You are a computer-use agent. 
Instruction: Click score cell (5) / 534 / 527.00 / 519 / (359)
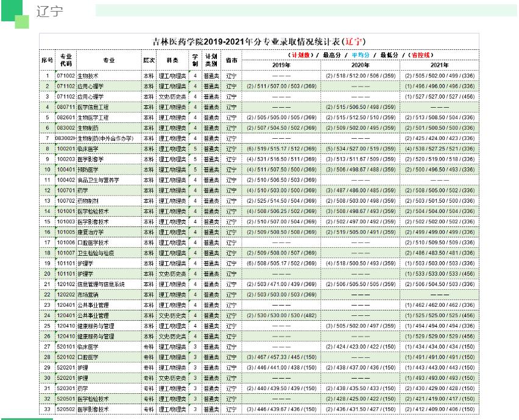[360, 149]
